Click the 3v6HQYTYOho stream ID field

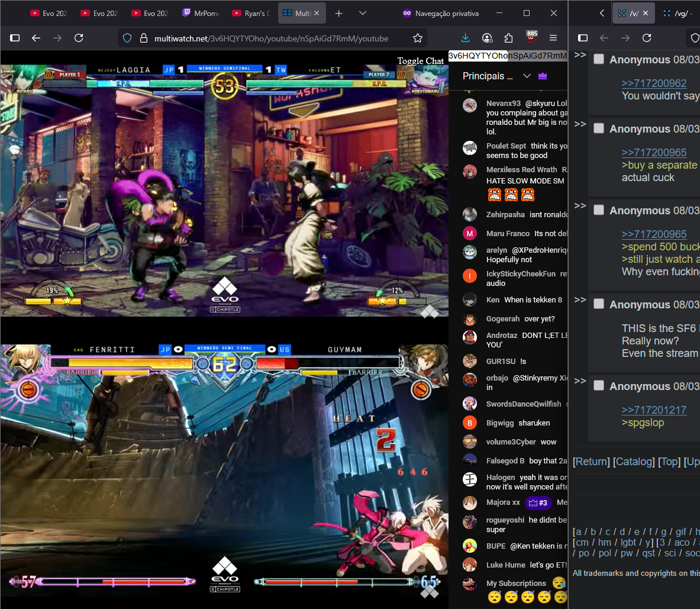click(x=478, y=56)
